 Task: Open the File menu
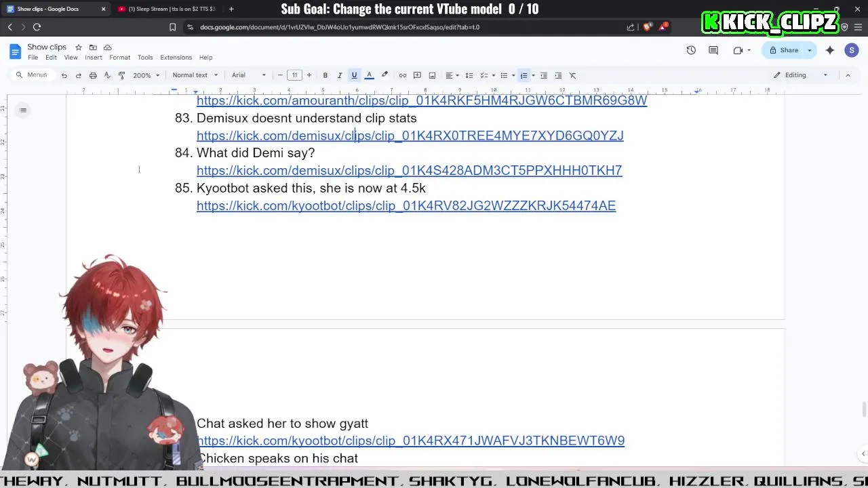click(x=33, y=58)
